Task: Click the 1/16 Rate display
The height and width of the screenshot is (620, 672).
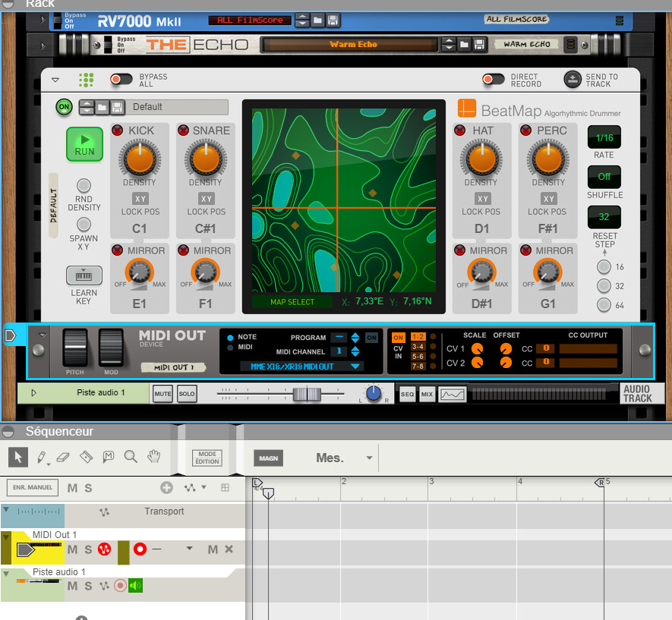Action: coord(604,137)
